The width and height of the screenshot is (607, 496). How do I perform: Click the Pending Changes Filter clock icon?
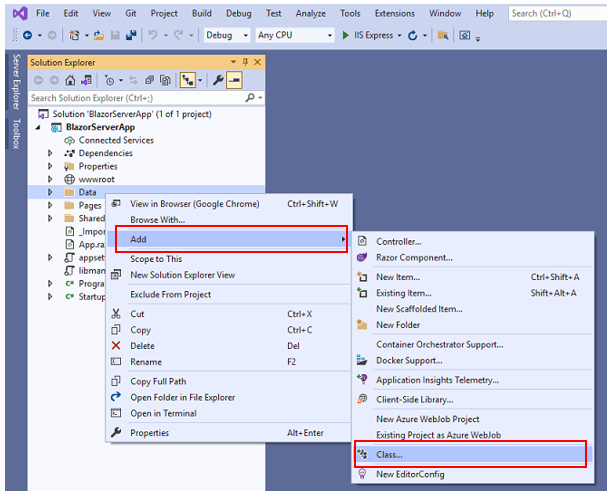[x=110, y=81]
